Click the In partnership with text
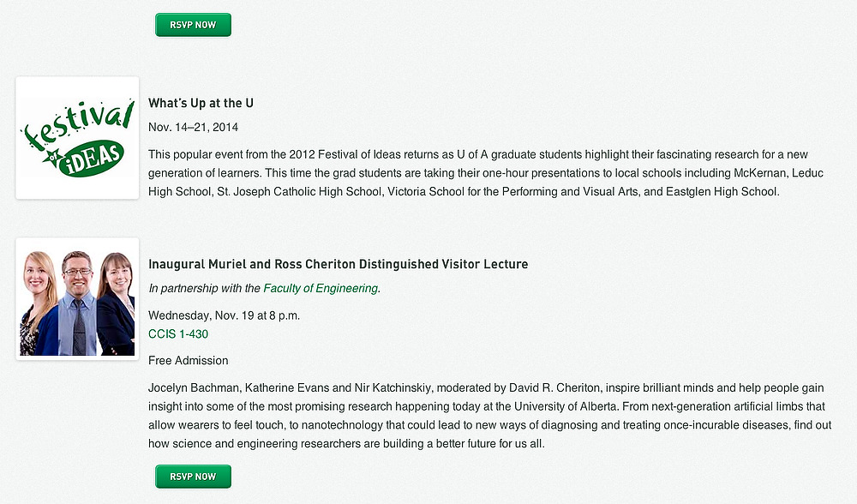 [x=204, y=288]
